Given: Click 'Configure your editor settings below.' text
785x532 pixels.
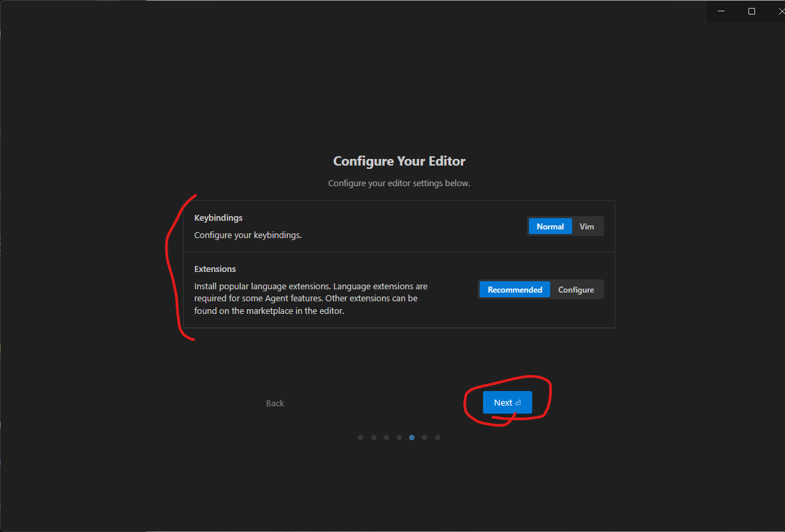Looking at the screenshot, I should coord(399,183).
